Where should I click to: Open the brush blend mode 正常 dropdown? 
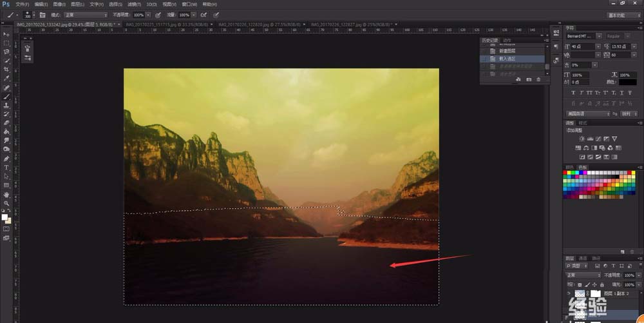click(x=86, y=15)
